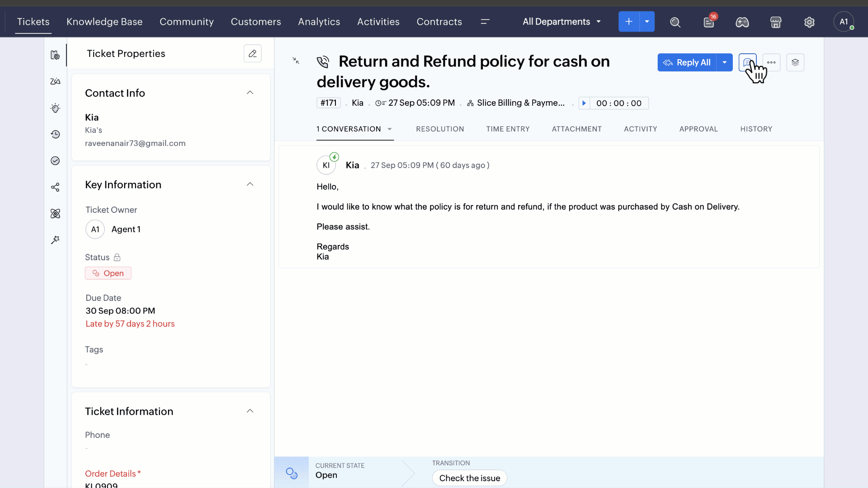This screenshot has height=488, width=868.
Task: Open the A1 profile avatar
Action: tap(844, 22)
